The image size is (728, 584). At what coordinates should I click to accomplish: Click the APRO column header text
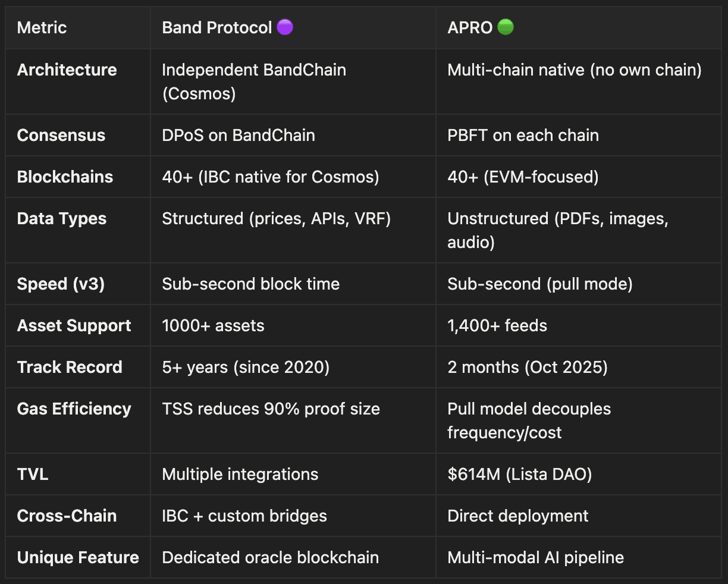(x=470, y=28)
